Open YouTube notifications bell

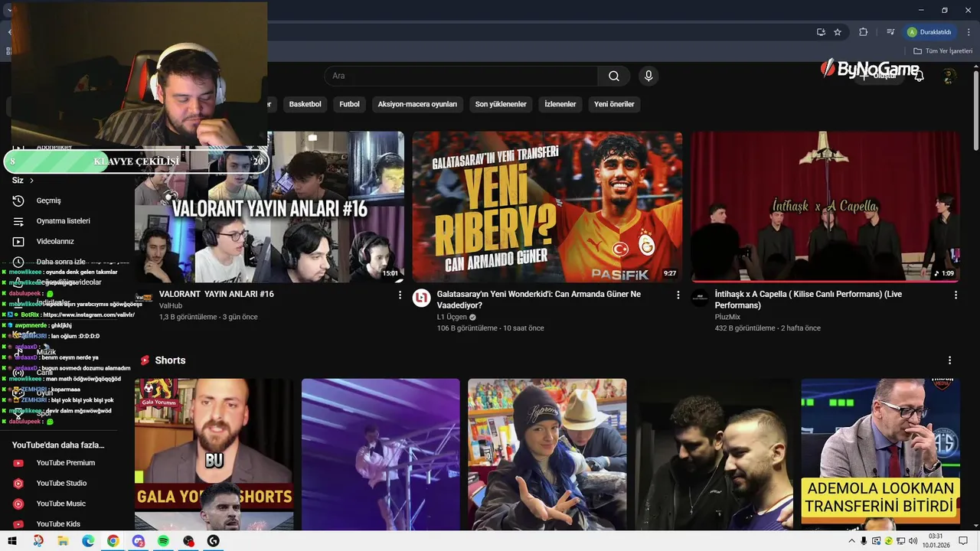[919, 76]
